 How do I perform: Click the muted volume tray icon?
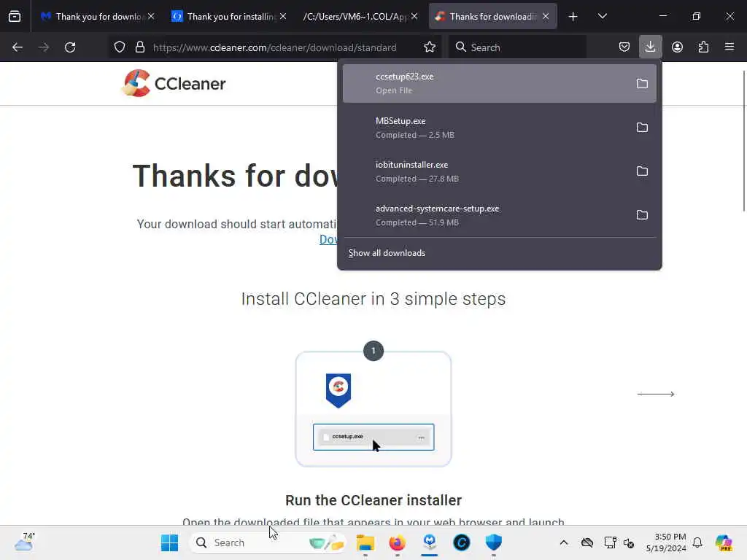coord(629,542)
